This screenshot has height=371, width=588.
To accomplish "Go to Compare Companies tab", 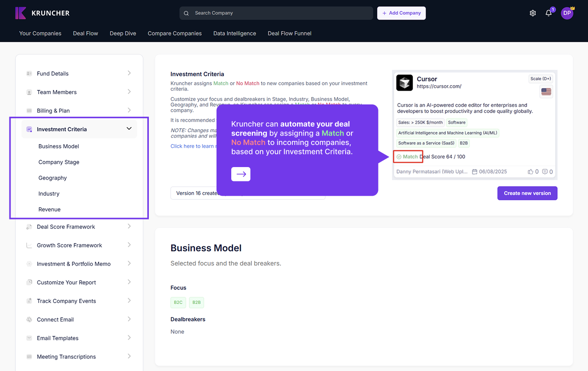I will pos(175,34).
